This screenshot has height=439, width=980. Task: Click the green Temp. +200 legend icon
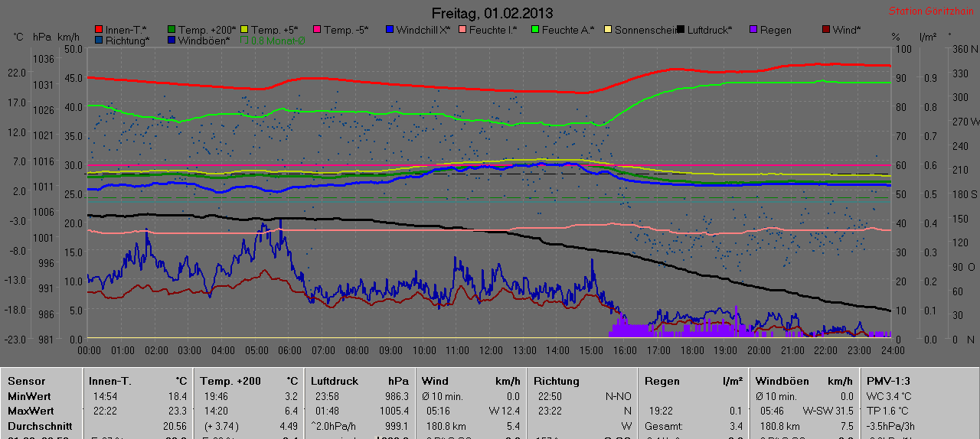(171, 30)
